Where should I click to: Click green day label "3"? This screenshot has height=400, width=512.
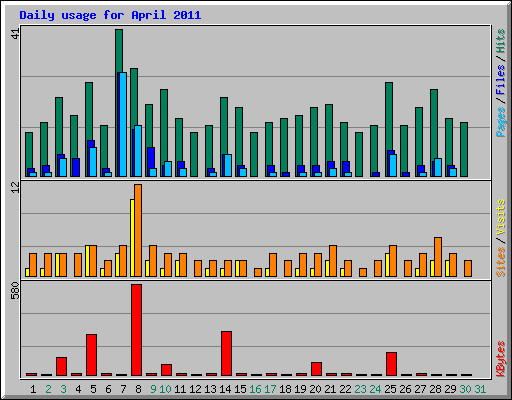(x=63, y=389)
